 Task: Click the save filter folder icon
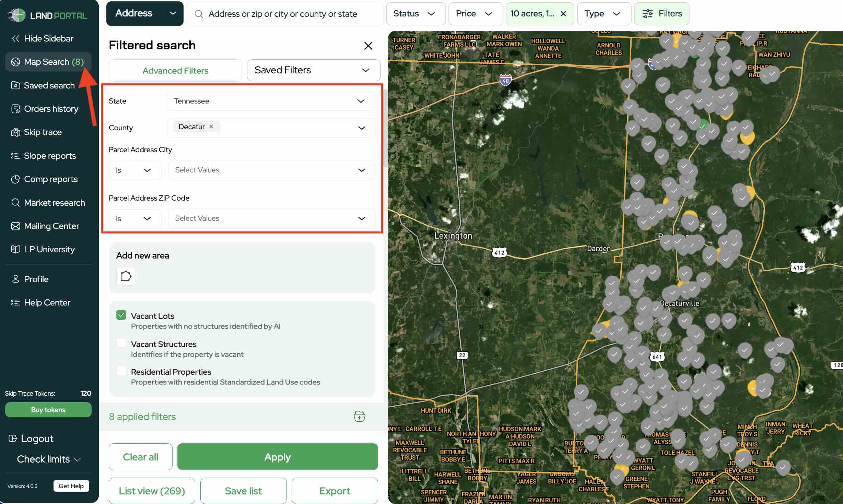pos(359,416)
